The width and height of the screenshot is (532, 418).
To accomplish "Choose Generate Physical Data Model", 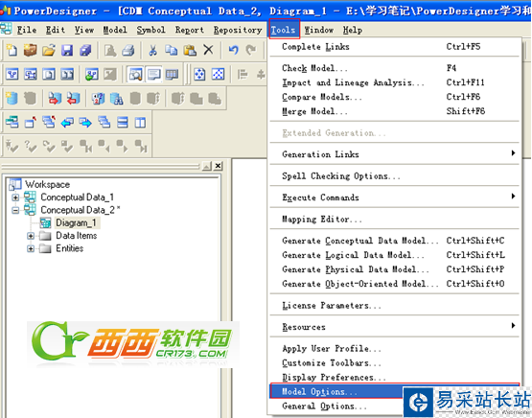I will (x=395, y=269).
